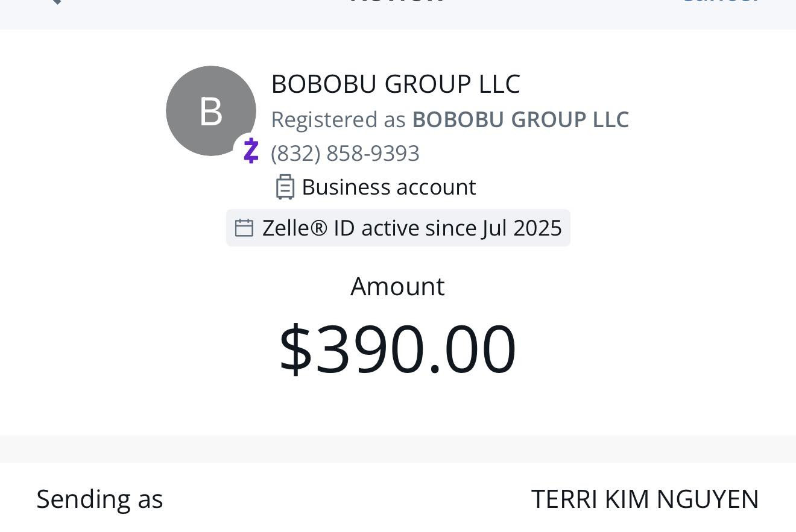Tap the gray divider above Sending as

pyautogui.click(x=398, y=448)
